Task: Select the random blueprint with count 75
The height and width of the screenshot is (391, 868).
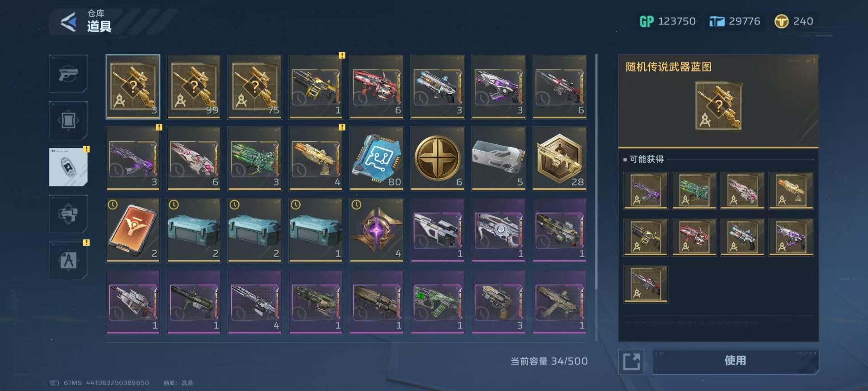Action: point(255,86)
